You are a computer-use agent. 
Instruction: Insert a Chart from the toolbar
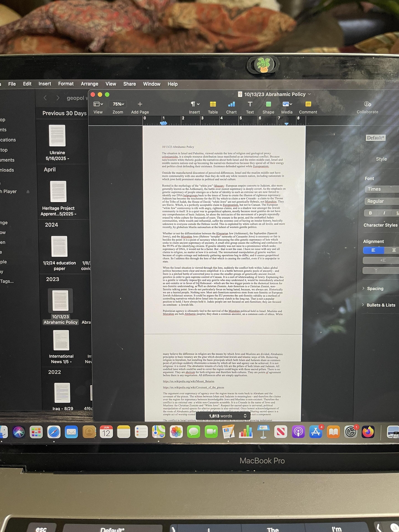coord(231,104)
